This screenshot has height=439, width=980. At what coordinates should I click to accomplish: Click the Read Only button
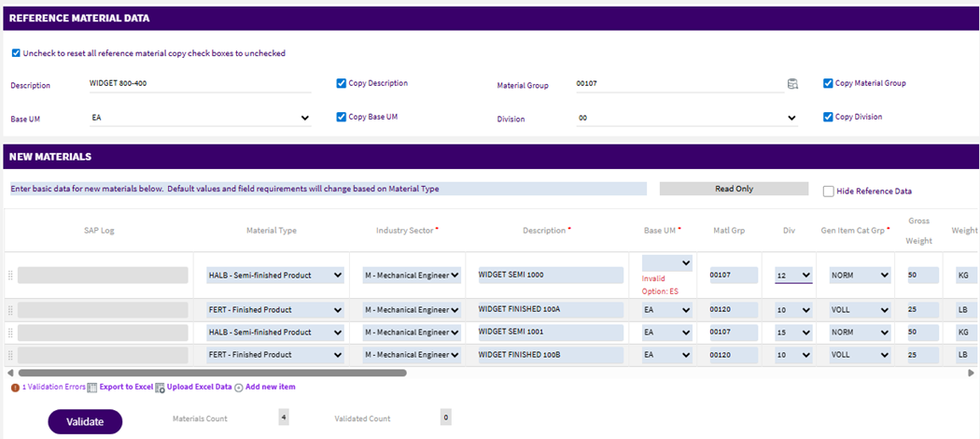734,189
